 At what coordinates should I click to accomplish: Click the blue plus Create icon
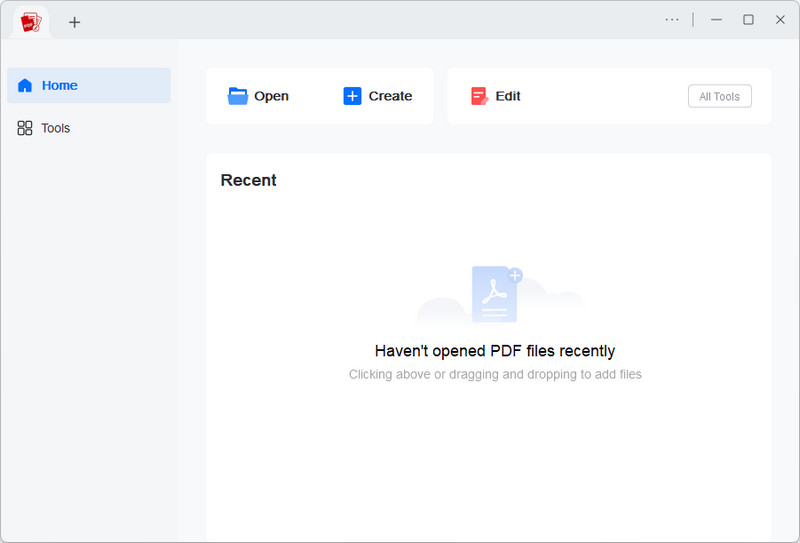click(352, 96)
